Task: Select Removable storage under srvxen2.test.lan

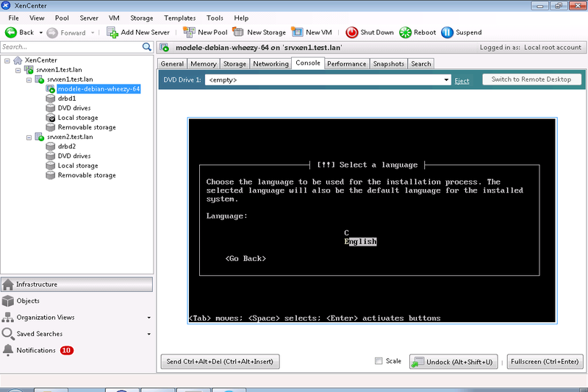Action: point(87,175)
